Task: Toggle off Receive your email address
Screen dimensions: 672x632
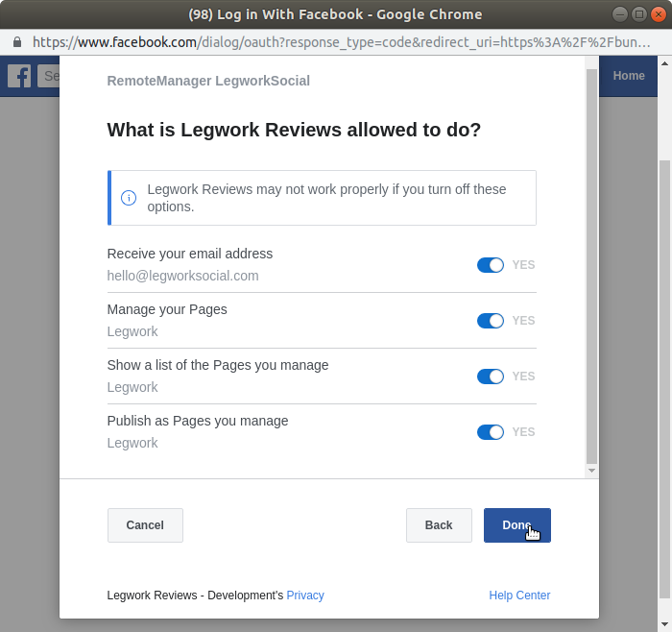Action: [491, 265]
